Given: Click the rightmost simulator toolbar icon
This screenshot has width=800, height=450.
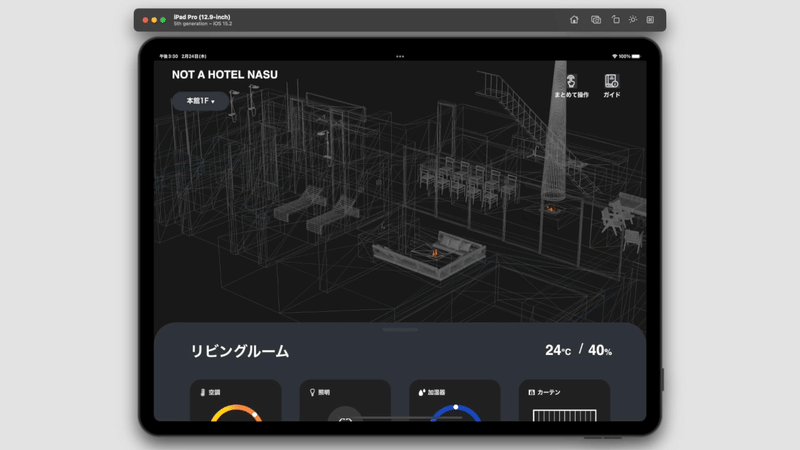Looking at the screenshot, I should click(x=650, y=19).
